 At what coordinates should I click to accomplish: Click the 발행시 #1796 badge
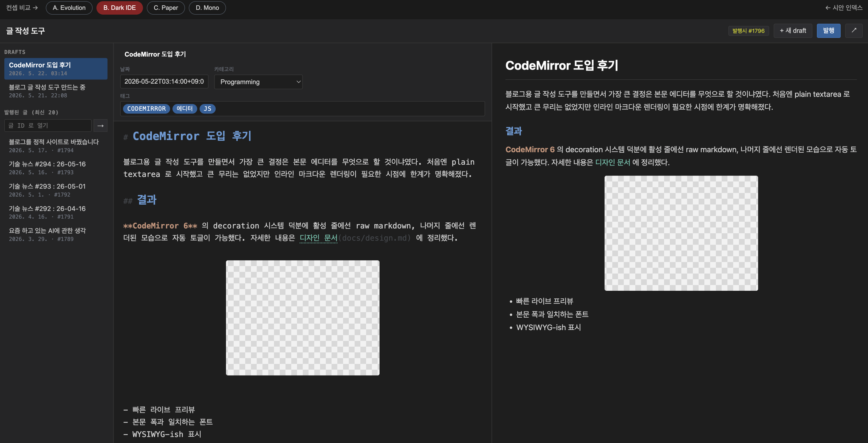(x=748, y=31)
